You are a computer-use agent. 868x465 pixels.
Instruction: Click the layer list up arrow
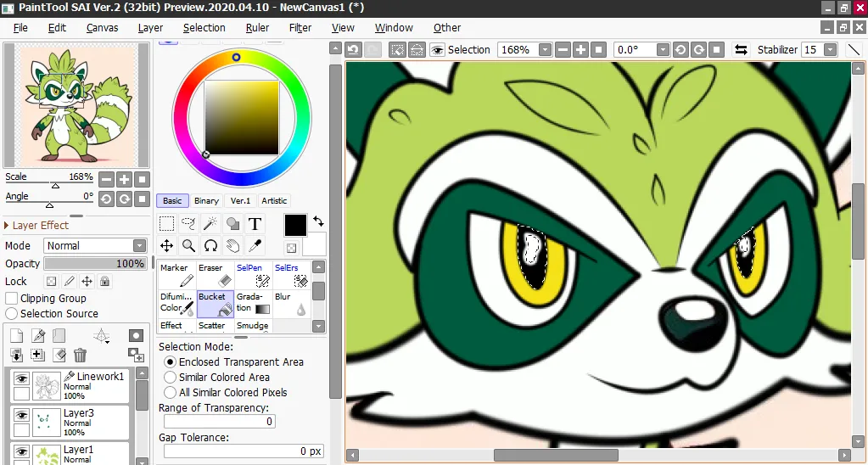pyautogui.click(x=142, y=373)
